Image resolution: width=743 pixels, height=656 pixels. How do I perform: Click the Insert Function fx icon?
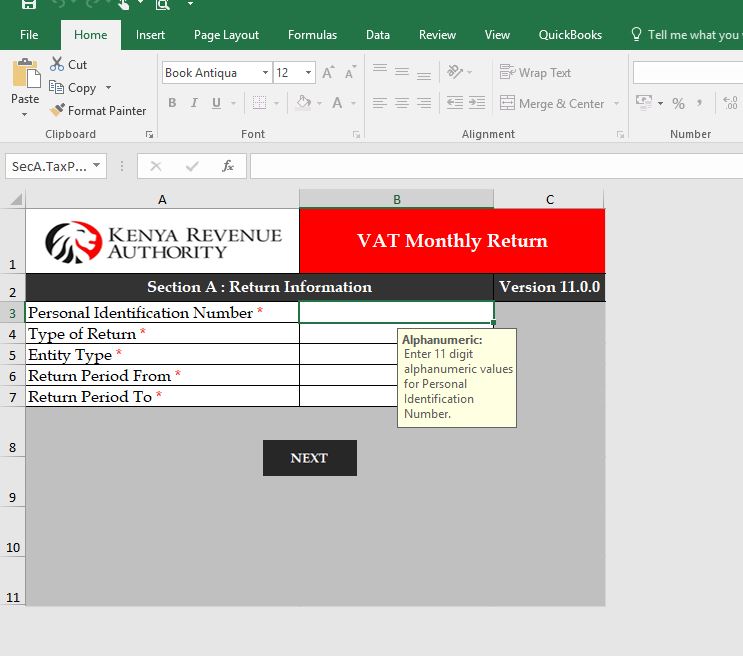(x=228, y=166)
